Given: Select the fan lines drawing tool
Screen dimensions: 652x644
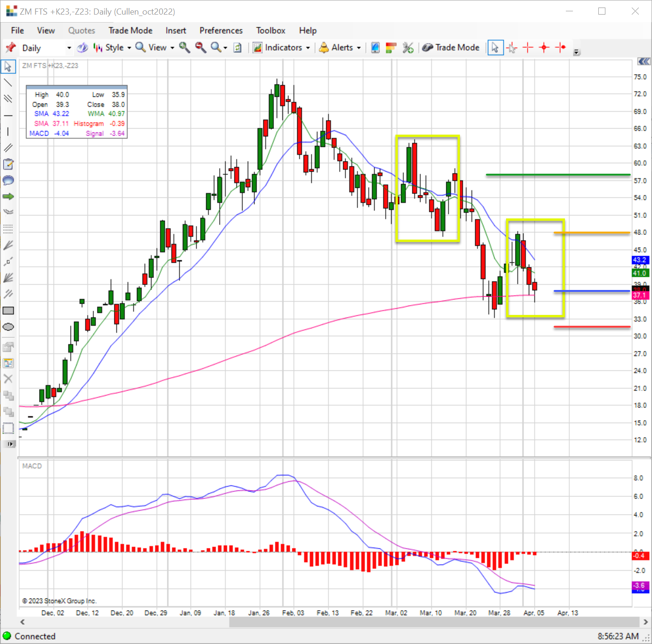Looking at the screenshot, I should click(x=8, y=245).
